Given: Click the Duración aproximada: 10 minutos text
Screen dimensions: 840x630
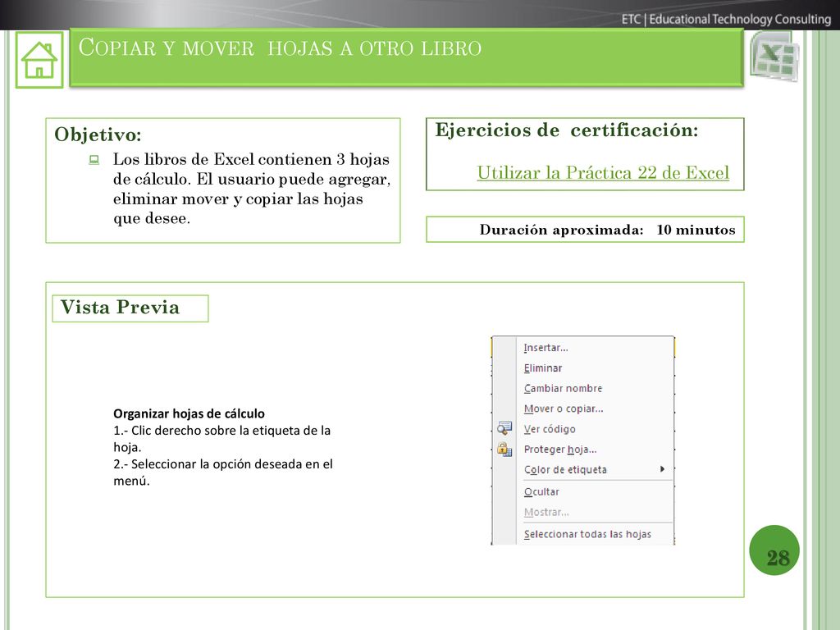Looking at the screenshot, I should pyautogui.click(x=608, y=230).
